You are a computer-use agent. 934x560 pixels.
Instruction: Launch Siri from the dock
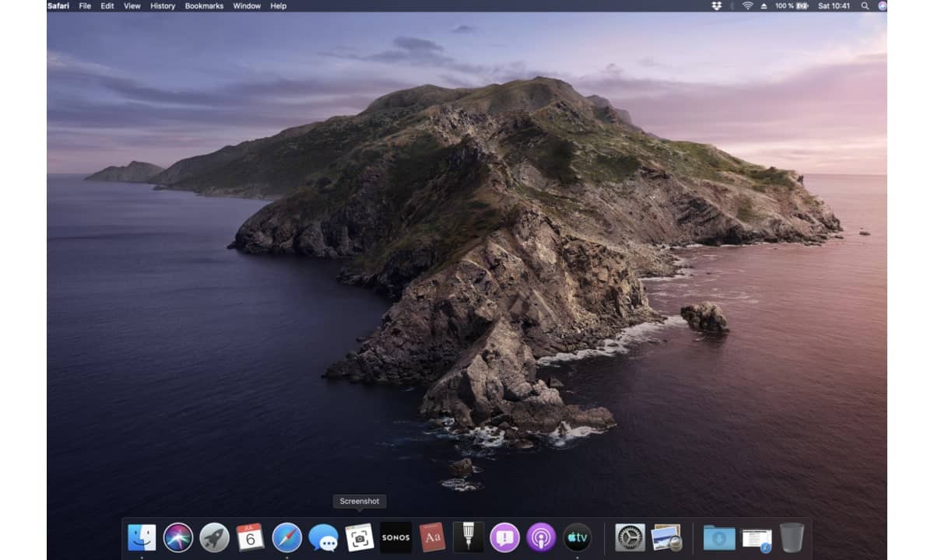tap(178, 537)
